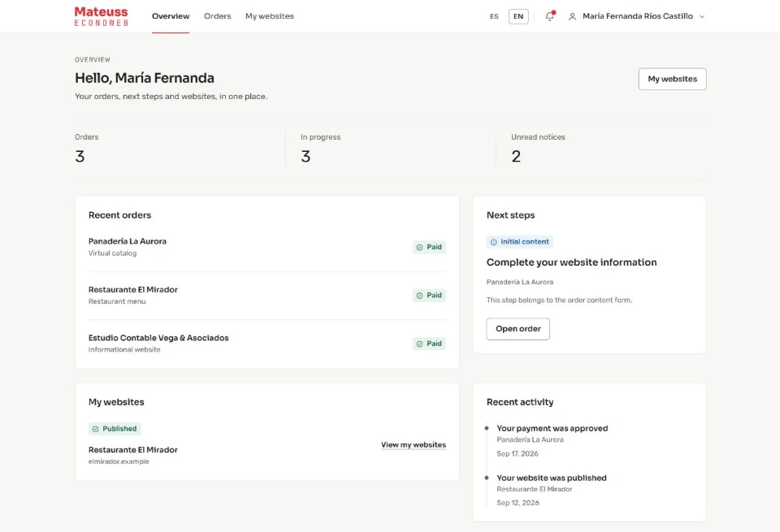Image resolution: width=780 pixels, height=532 pixels.
Task: Click the check icon on Panadería La Aurora Paid badge
Action: coord(420,247)
